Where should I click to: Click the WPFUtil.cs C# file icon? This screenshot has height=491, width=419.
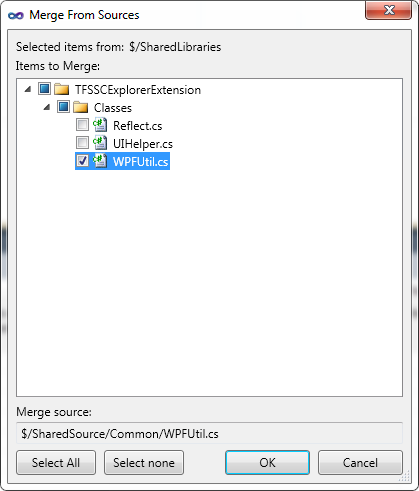click(100, 161)
